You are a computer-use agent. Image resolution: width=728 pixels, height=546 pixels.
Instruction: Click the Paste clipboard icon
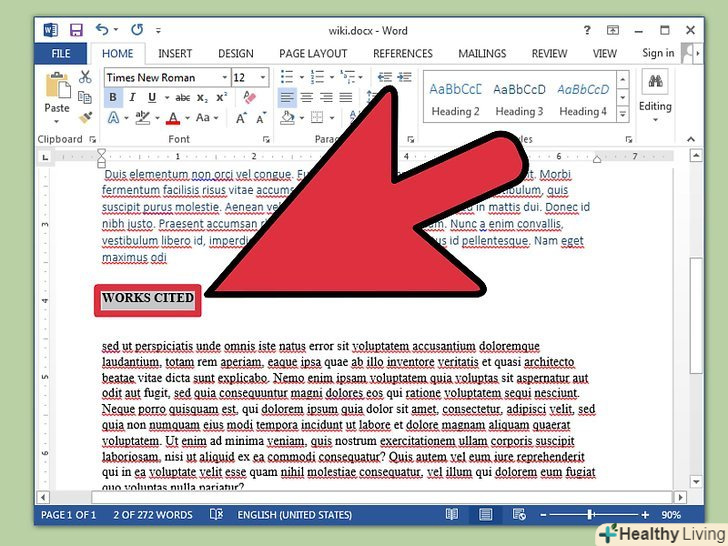click(58, 86)
